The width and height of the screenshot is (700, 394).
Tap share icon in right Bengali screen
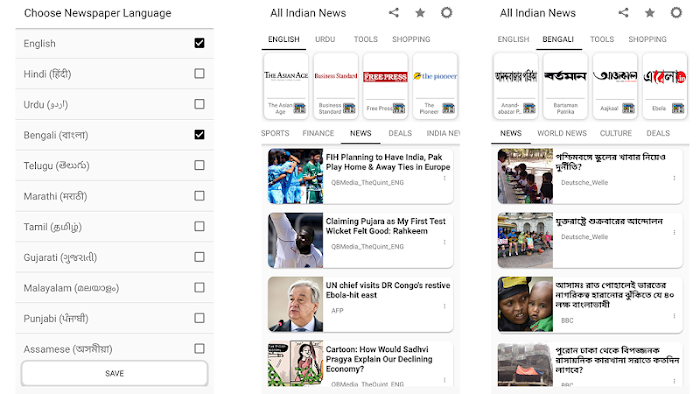623,12
